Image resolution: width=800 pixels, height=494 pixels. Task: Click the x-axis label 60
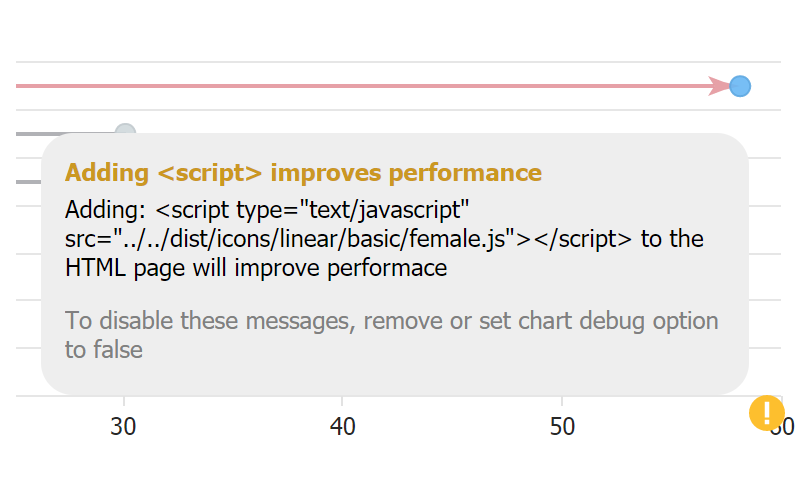click(x=783, y=427)
